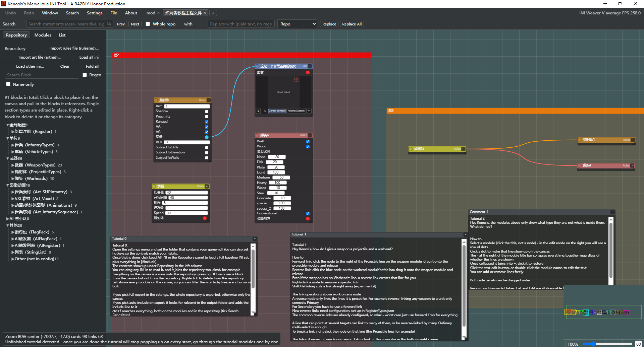This screenshot has width=644, height=347.
Task: Expand Other (not in config) entry
Action: pos(13,259)
